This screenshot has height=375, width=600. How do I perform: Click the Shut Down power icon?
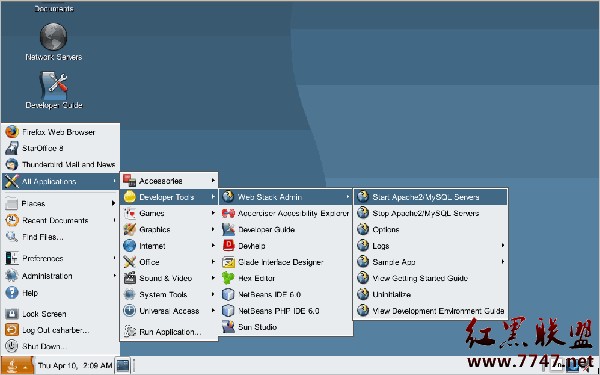[x=11, y=346]
